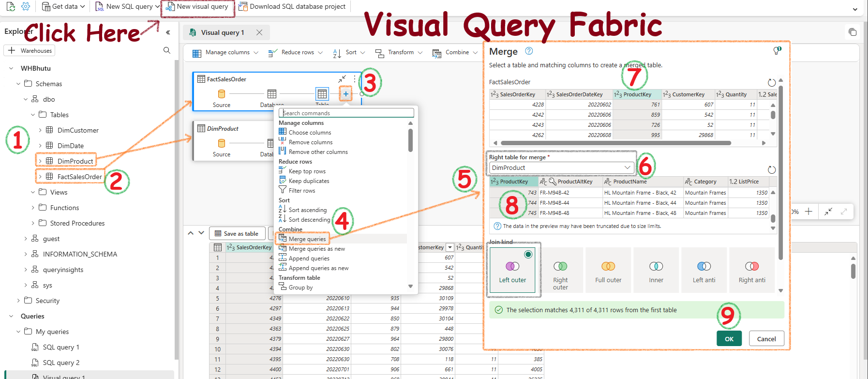Select ProductKey column in FactSalesOrder preview
Screen dimensions: 868x379
(636, 94)
